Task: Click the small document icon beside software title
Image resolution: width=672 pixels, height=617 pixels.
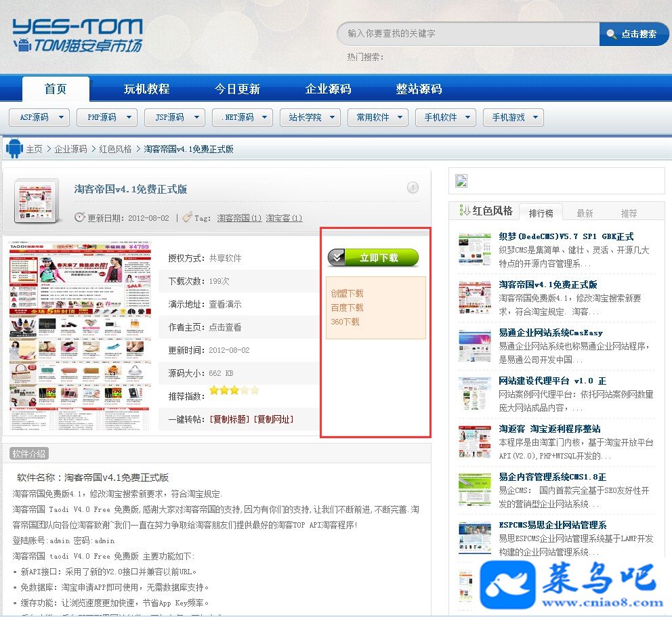Action: [x=37, y=201]
